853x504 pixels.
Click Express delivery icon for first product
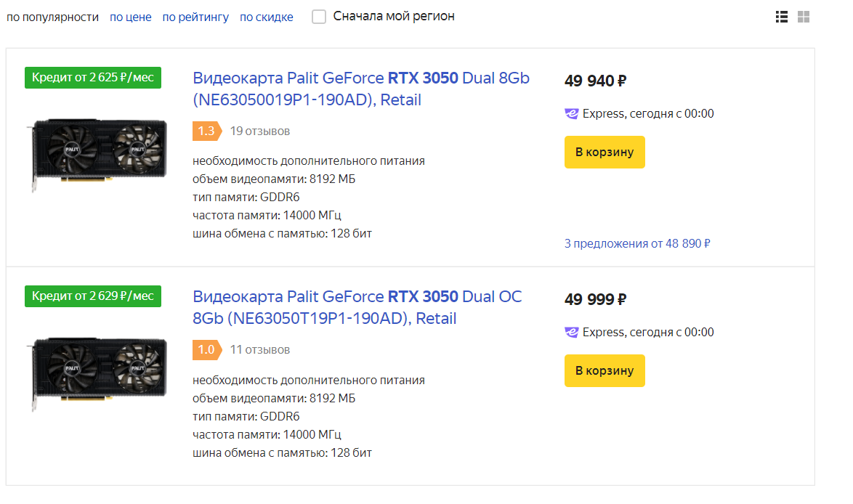tap(572, 113)
